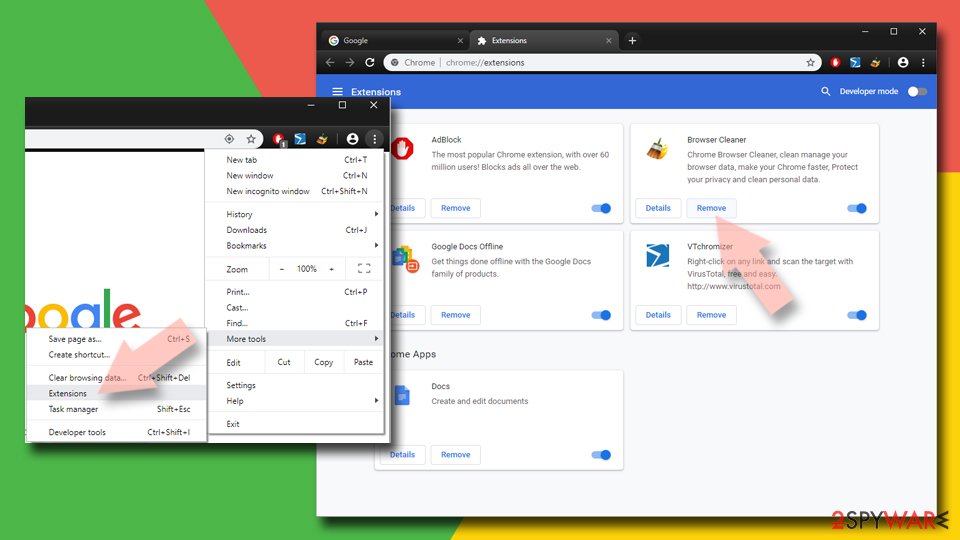Click Paste in the Edit row
The width and height of the screenshot is (960, 540).
pyautogui.click(x=363, y=362)
